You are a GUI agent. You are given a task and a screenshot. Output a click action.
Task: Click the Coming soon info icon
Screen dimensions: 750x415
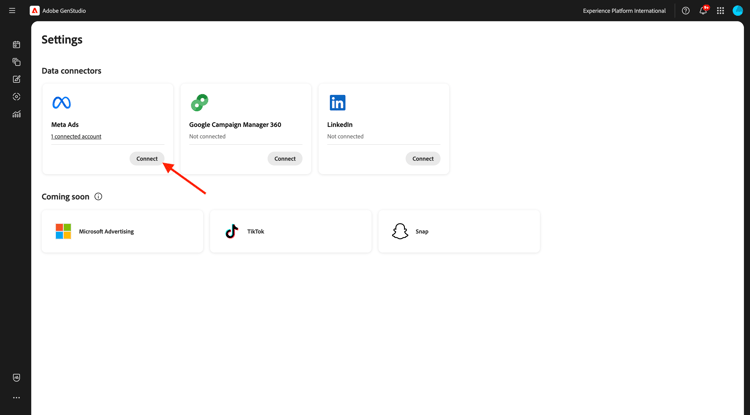98,197
